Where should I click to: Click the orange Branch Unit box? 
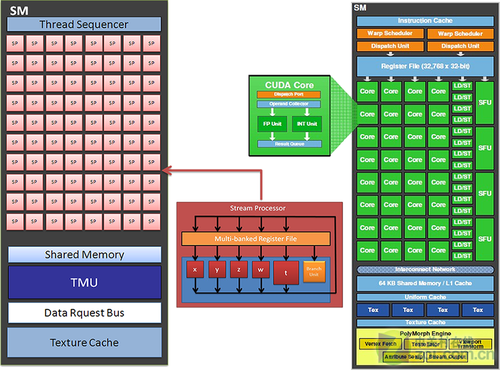314,271
